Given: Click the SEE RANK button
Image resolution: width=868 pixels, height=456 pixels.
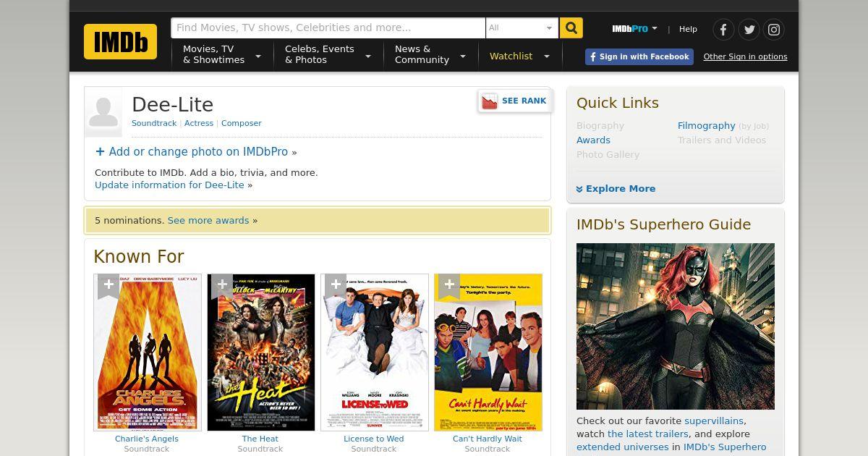Looking at the screenshot, I should point(515,101).
